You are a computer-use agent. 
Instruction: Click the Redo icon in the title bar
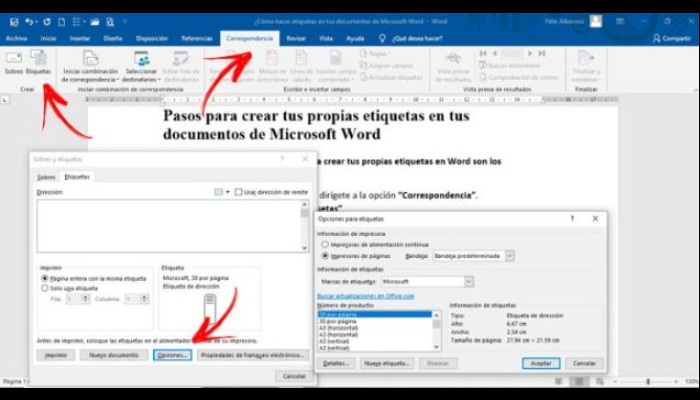(47, 21)
